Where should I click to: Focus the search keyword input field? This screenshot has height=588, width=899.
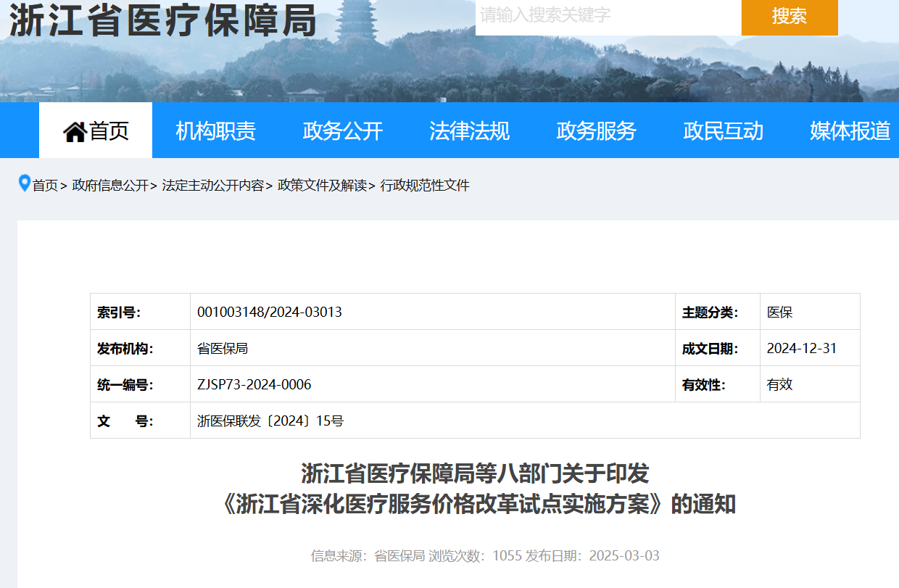pyautogui.click(x=608, y=16)
